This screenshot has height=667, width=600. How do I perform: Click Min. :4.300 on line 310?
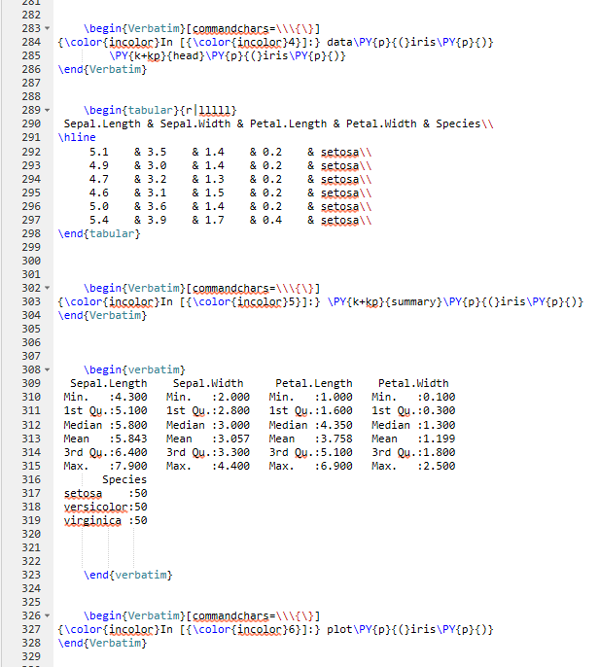click(106, 397)
